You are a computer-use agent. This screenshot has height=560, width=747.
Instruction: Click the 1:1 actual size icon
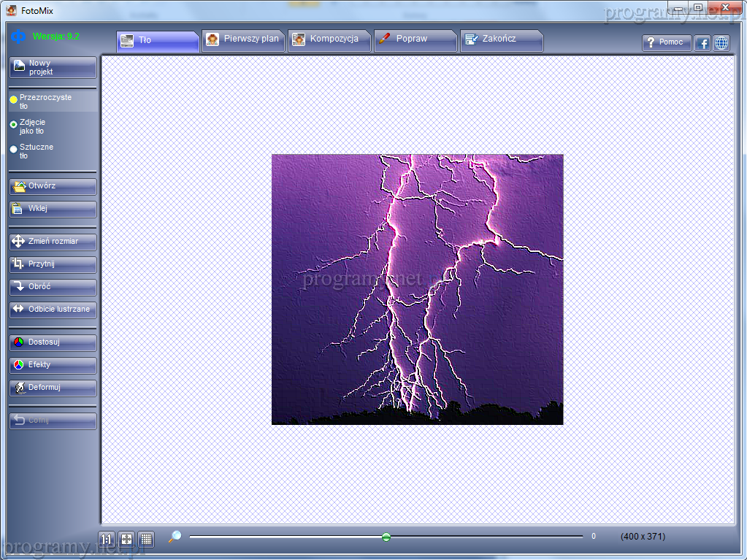pos(107,539)
